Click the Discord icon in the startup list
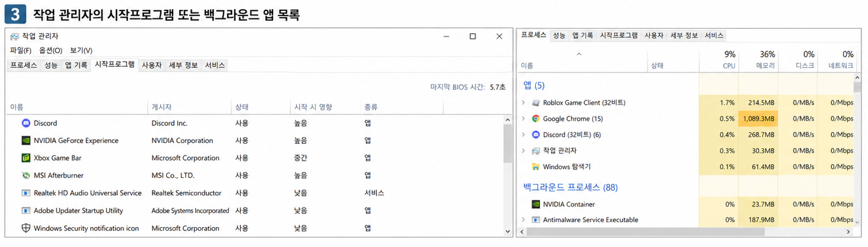The image size is (868, 247). (x=26, y=123)
